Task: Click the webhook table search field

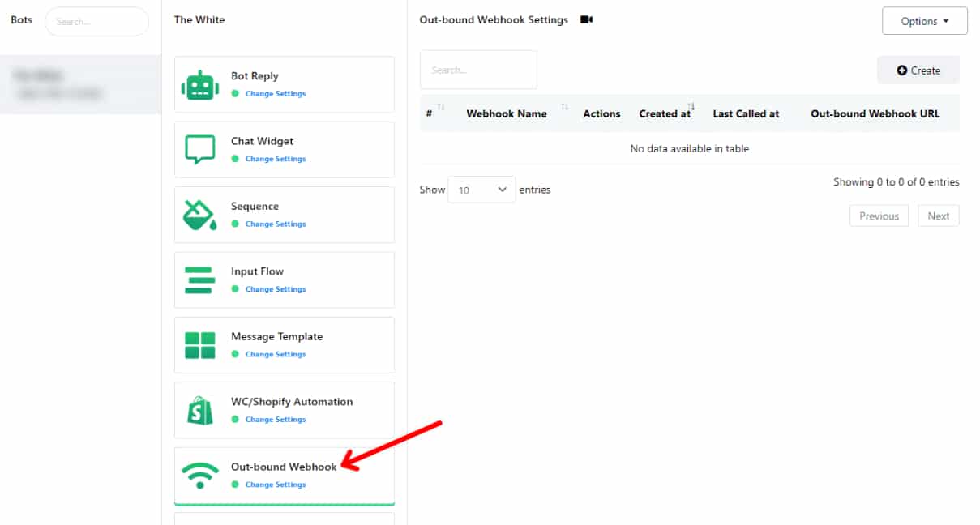Action: (x=478, y=70)
